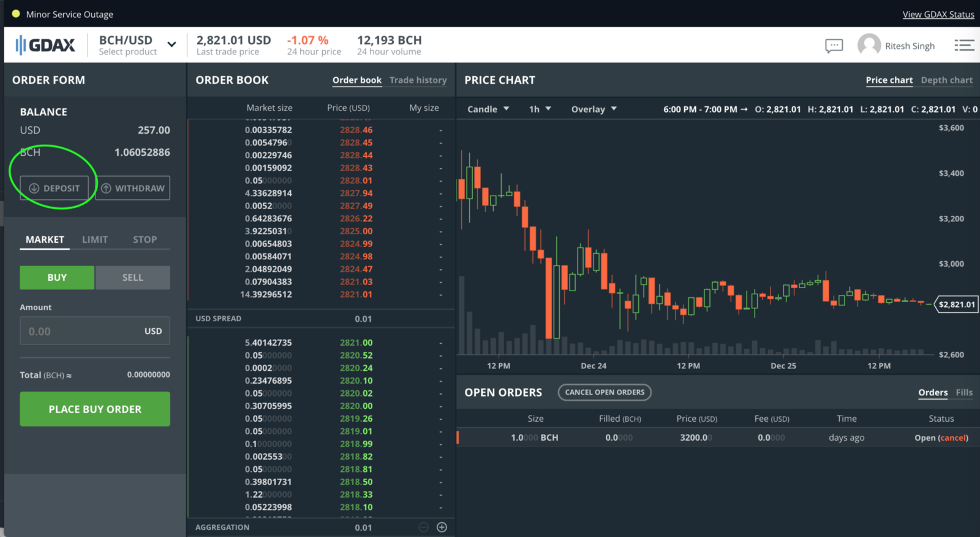The height and width of the screenshot is (537, 980).
Task: Decrease aggregation with the minus icon
Action: pos(423,527)
